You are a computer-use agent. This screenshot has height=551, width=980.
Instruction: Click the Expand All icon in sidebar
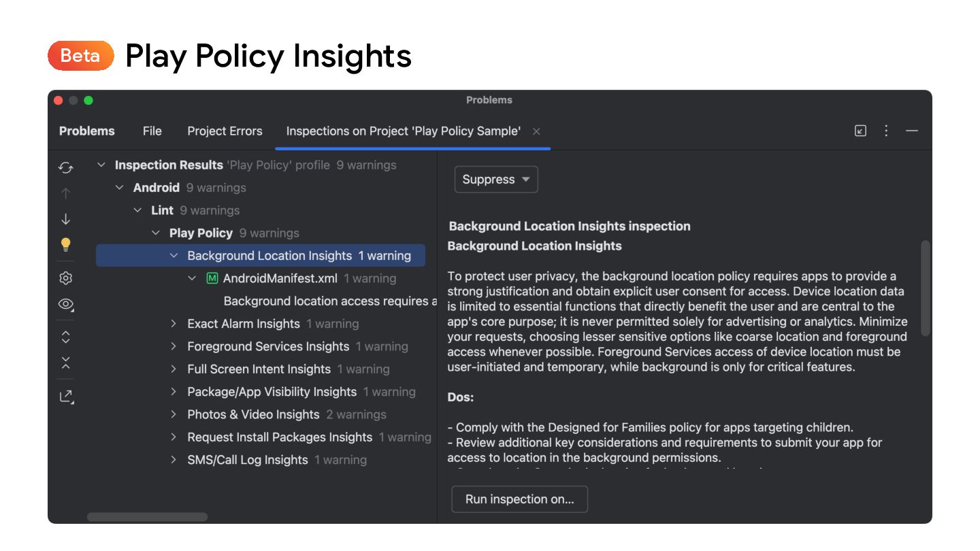(x=66, y=337)
